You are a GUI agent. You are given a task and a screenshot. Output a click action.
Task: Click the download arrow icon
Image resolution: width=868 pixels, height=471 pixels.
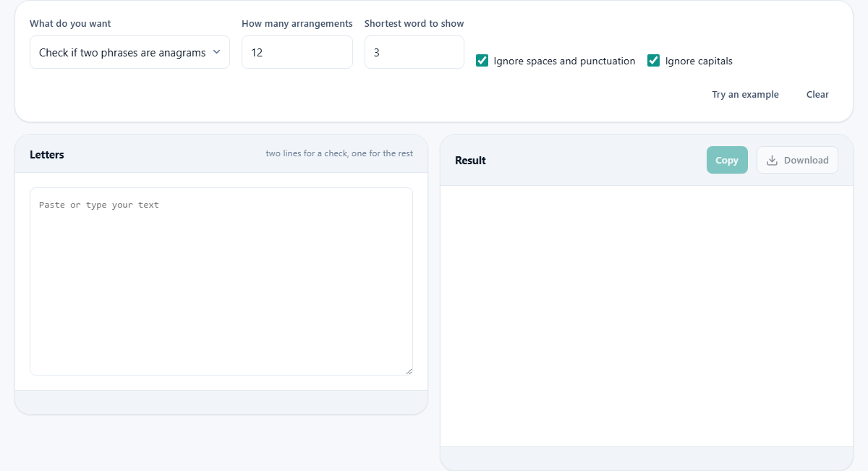coord(772,160)
